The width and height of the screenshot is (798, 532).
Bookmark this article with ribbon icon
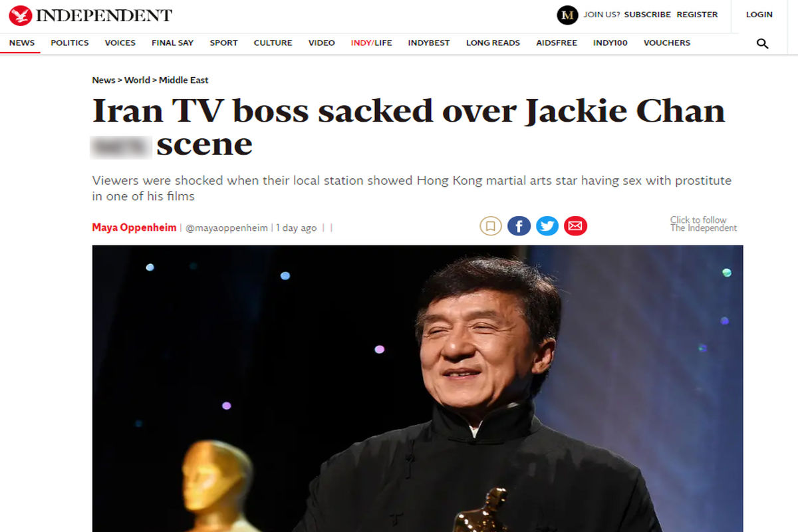click(491, 226)
